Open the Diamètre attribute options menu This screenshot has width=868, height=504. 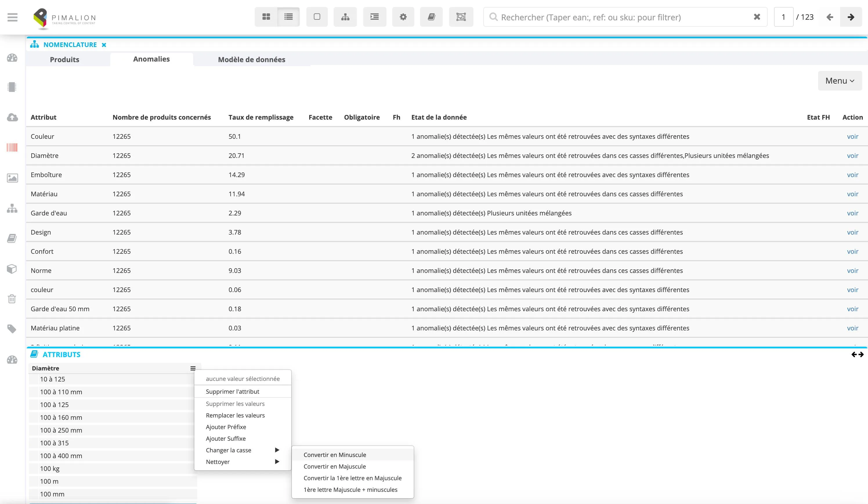coord(193,368)
